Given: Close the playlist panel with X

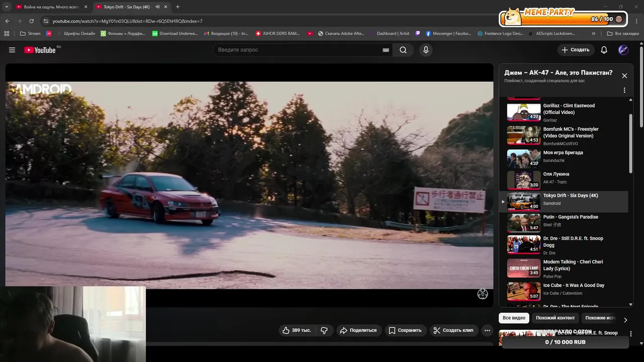Looking at the screenshot, I should [x=624, y=76].
